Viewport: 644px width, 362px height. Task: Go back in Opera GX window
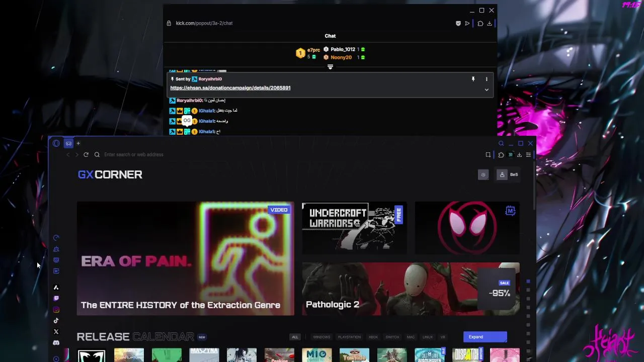pos(68,155)
